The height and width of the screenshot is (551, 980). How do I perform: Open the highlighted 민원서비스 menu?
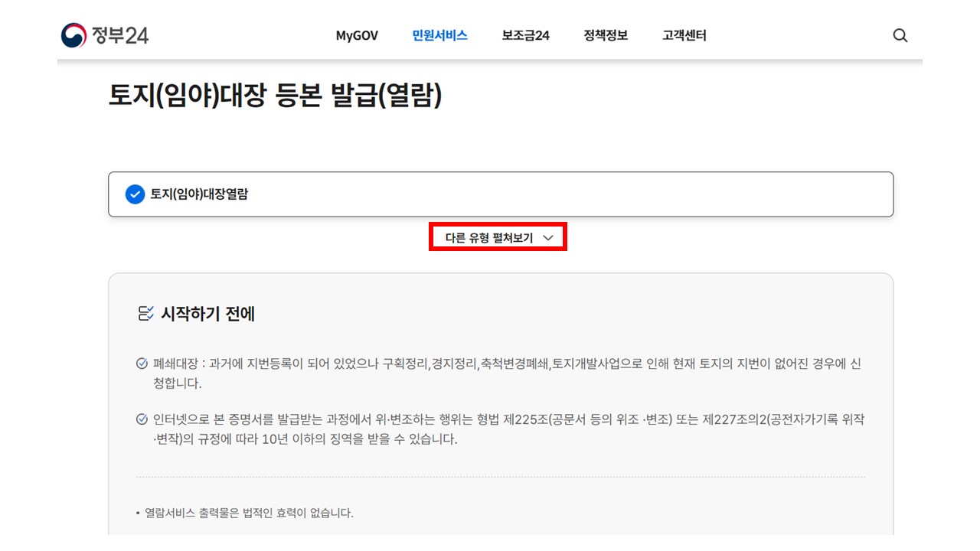pos(439,35)
